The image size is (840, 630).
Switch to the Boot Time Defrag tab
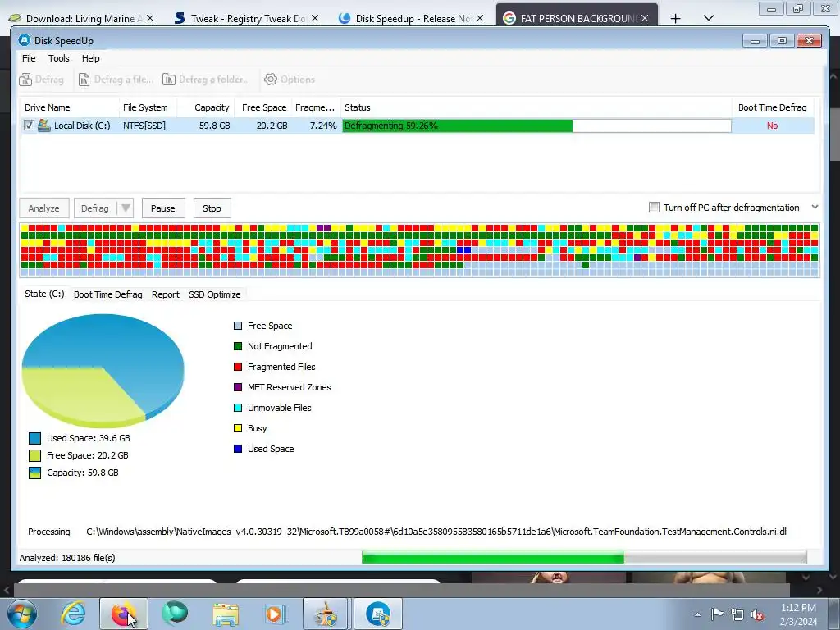click(x=108, y=294)
